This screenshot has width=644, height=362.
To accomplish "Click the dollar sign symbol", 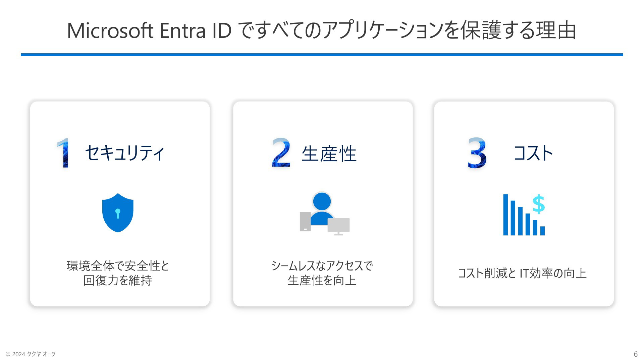I will coord(539,204).
